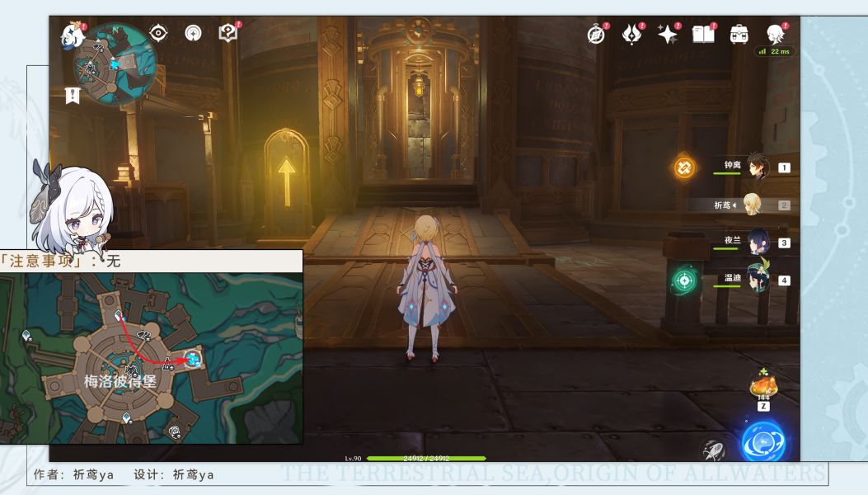868x495 pixels.
Task: Click the battle pass leaf-emblem icon
Action: 631,35
